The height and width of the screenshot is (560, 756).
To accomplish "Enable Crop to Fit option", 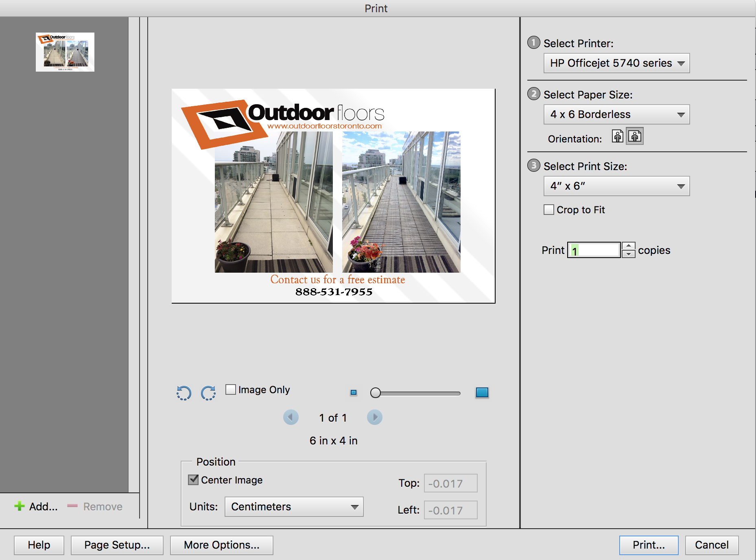I will [x=549, y=210].
